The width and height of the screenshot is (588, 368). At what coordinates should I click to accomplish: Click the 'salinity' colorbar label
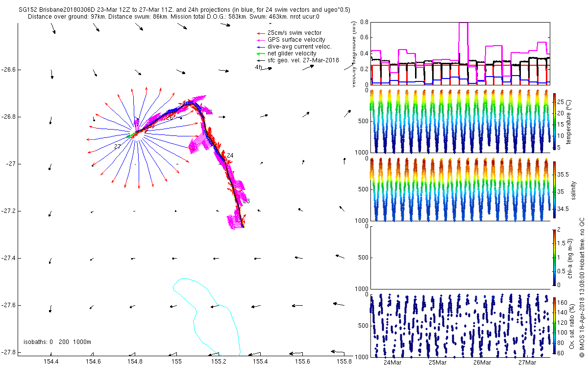[573, 190]
